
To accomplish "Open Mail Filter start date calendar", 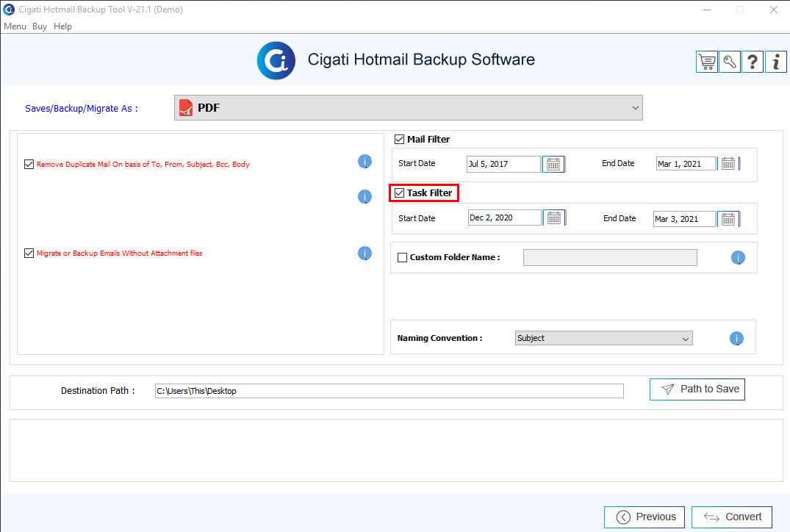I will (x=553, y=165).
